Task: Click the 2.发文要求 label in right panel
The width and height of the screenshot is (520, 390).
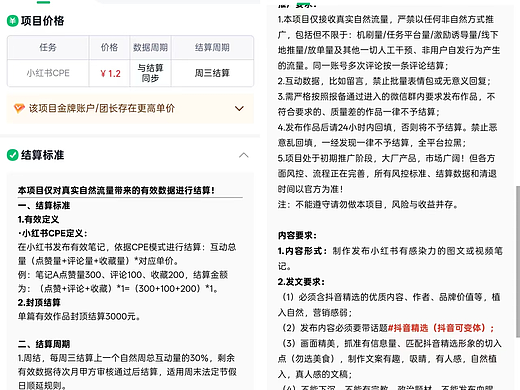Action: pyautogui.click(x=301, y=282)
